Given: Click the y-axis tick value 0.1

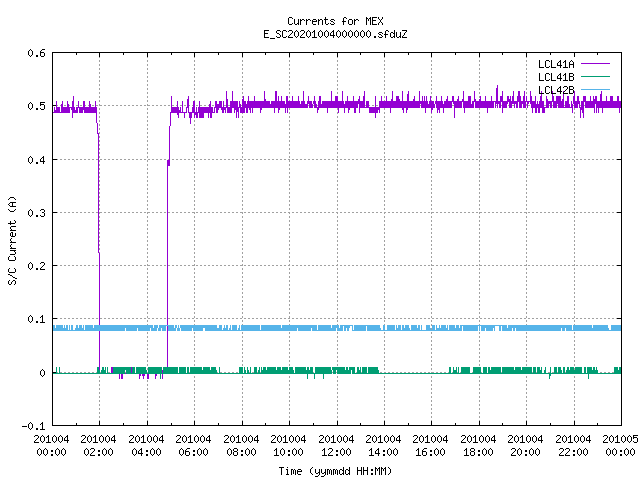Looking at the screenshot, I should click(x=36, y=319).
